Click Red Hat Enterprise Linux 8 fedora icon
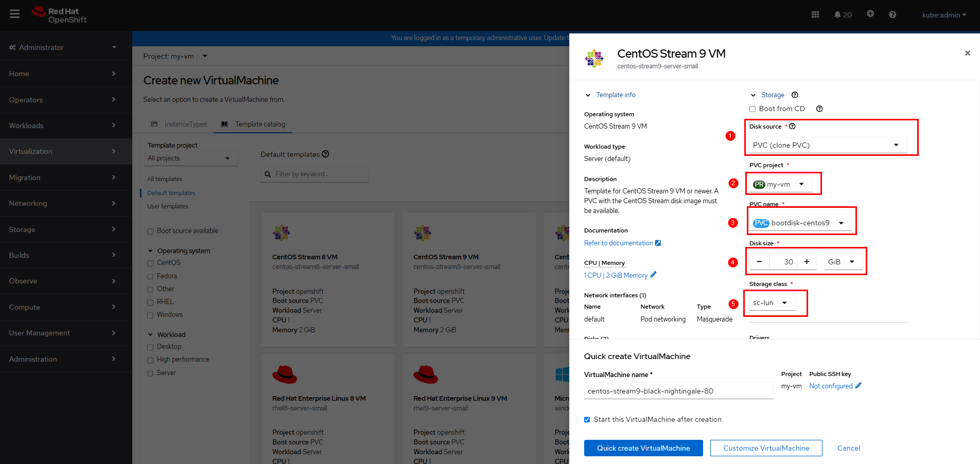The image size is (980, 464). point(285,374)
